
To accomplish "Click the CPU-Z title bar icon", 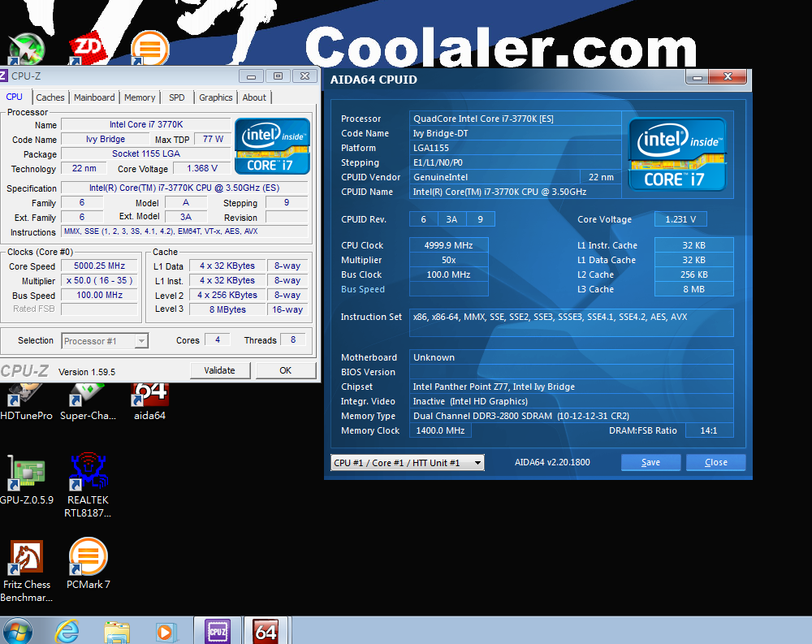I will pyautogui.click(x=3, y=76).
